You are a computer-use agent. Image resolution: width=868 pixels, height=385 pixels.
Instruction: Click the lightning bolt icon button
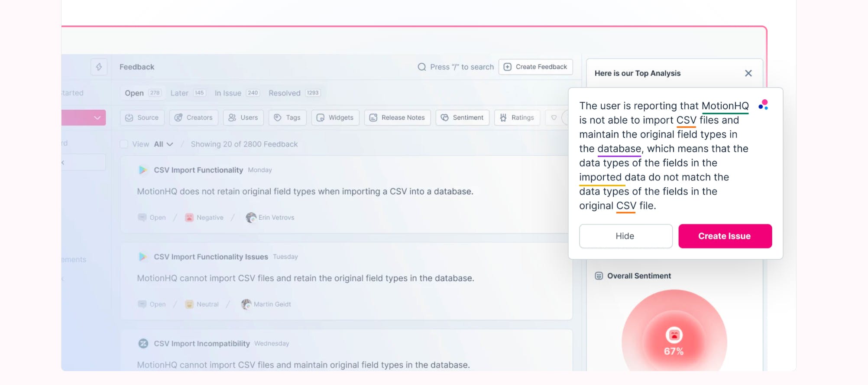point(99,67)
